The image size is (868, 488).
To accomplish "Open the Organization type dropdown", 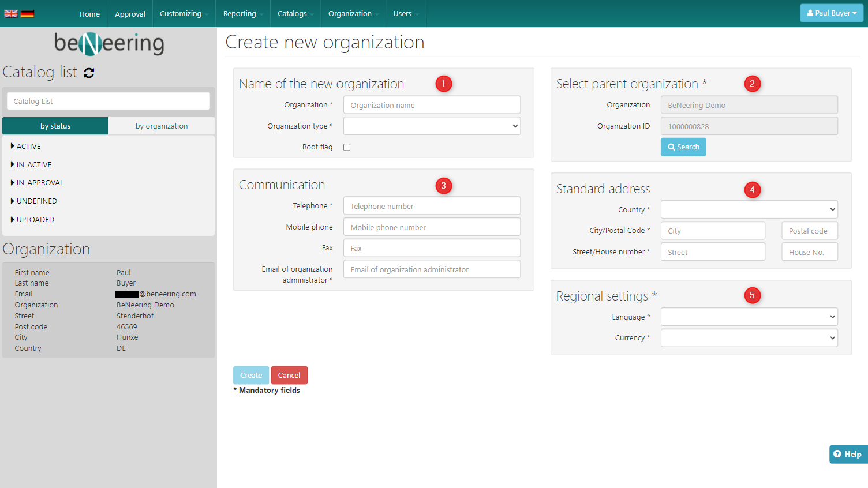I will [432, 126].
